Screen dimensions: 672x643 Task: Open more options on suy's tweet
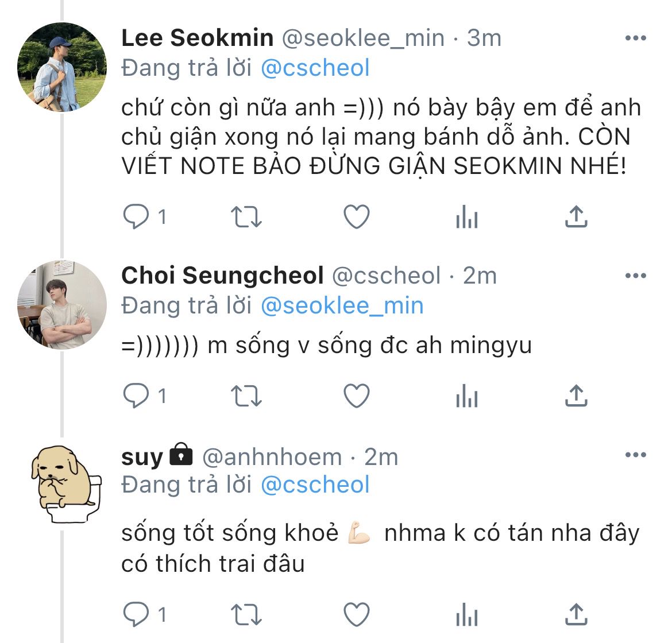point(635,455)
